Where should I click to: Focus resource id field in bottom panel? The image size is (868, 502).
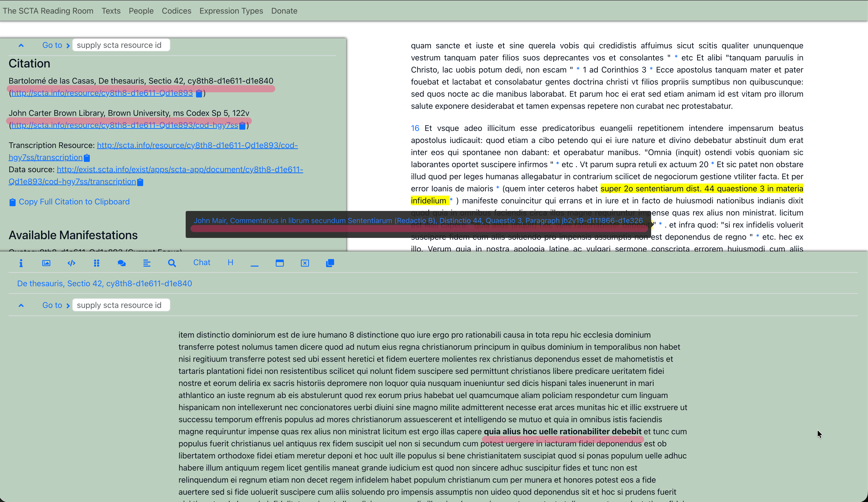[x=121, y=305]
